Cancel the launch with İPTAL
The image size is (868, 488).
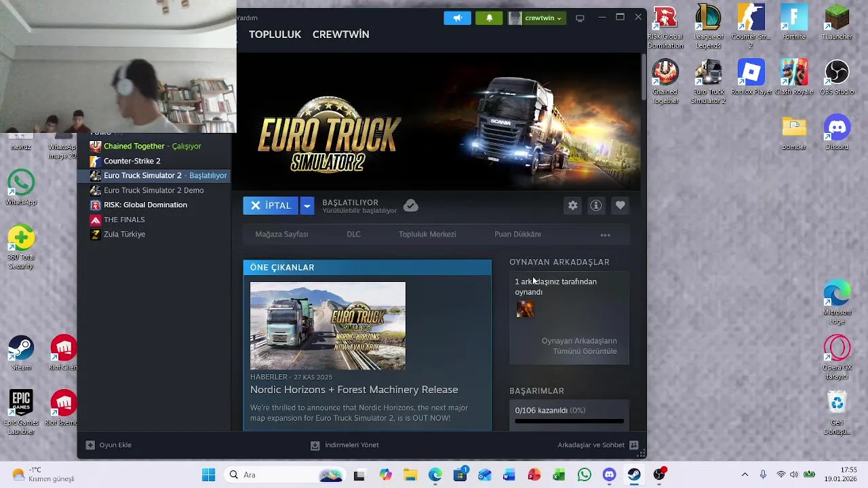[271, 205]
